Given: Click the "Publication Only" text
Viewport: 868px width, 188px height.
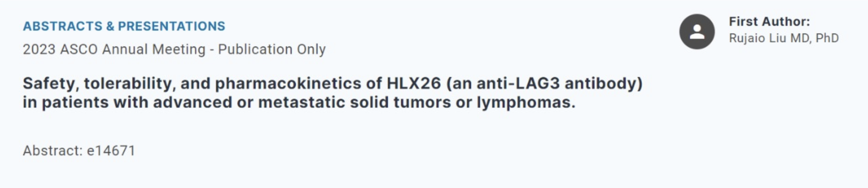Looking at the screenshot, I should coord(272,49).
